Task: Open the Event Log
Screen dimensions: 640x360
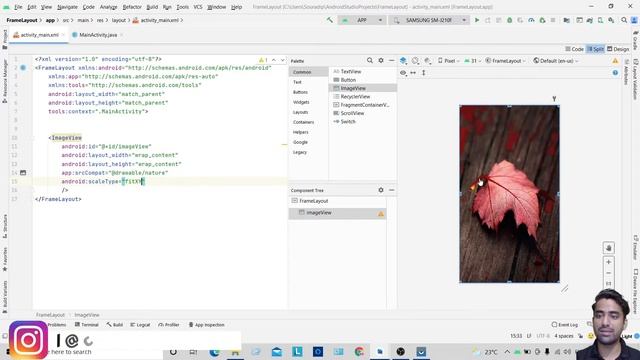Action: coord(564,325)
